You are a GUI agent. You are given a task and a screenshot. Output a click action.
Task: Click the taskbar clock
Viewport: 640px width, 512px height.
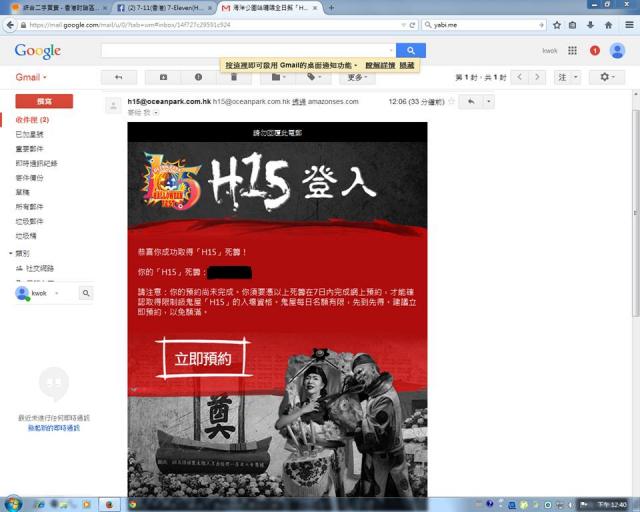click(x=612, y=505)
